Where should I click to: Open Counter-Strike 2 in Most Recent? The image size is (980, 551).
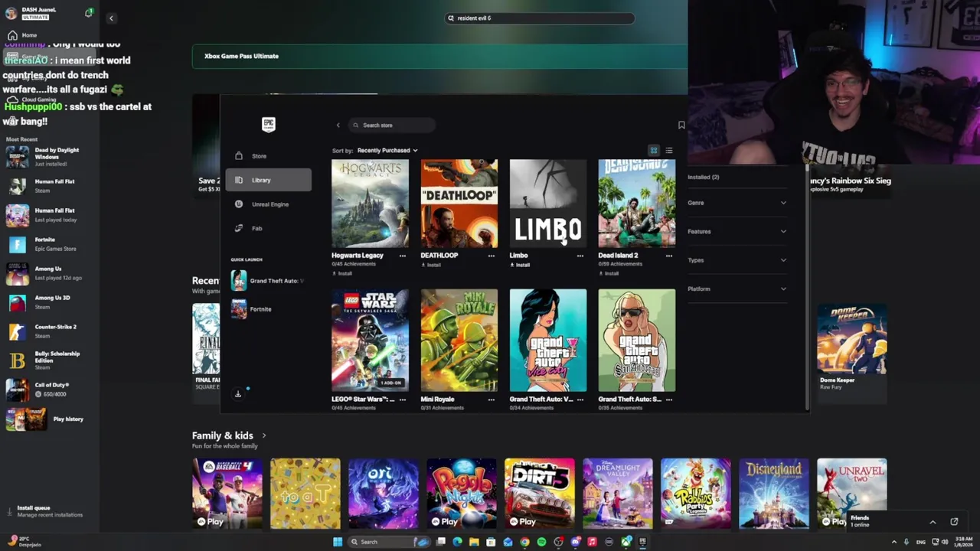coord(50,331)
